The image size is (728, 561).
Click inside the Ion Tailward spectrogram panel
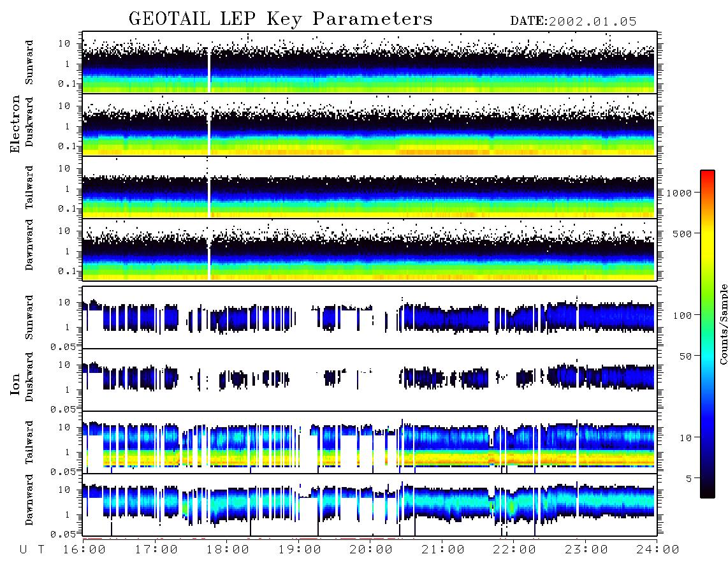370,442
